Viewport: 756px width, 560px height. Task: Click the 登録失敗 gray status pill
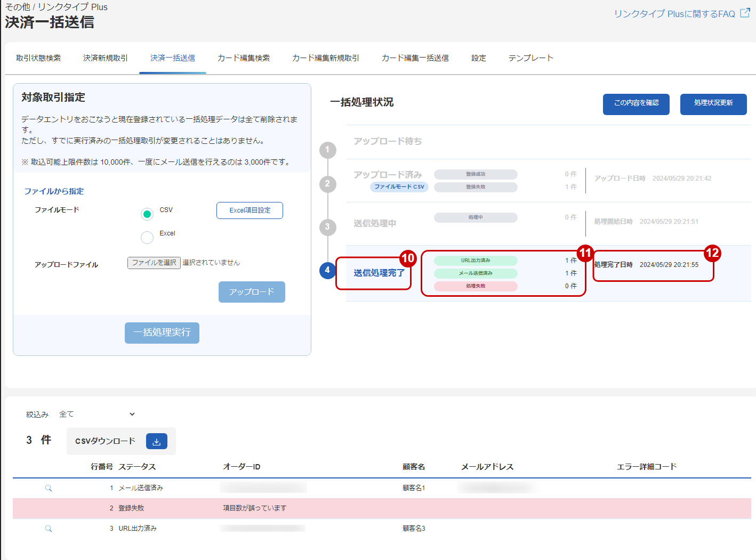tap(476, 187)
